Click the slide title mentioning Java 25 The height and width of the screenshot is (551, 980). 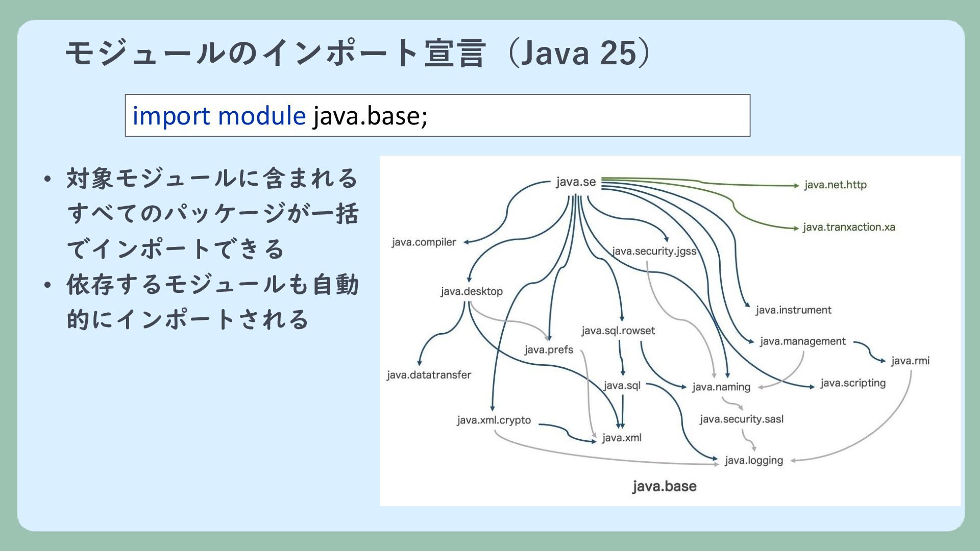[357, 53]
